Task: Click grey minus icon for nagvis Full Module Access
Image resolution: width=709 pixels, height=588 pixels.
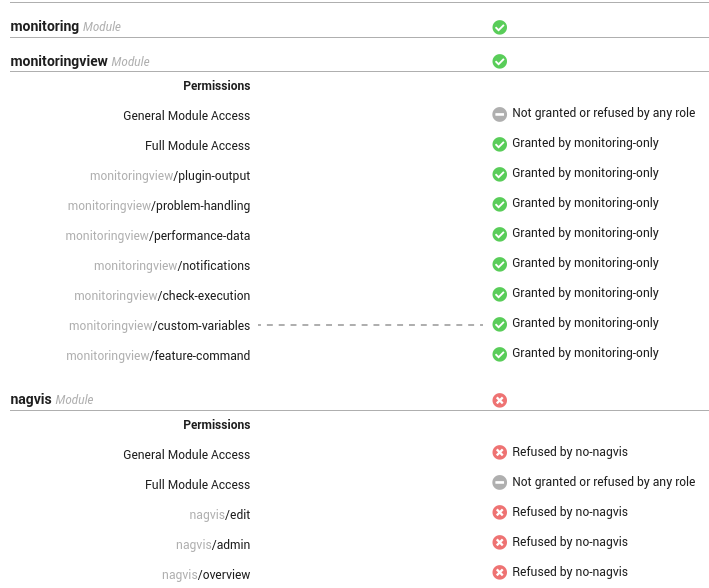Action: [x=499, y=483]
